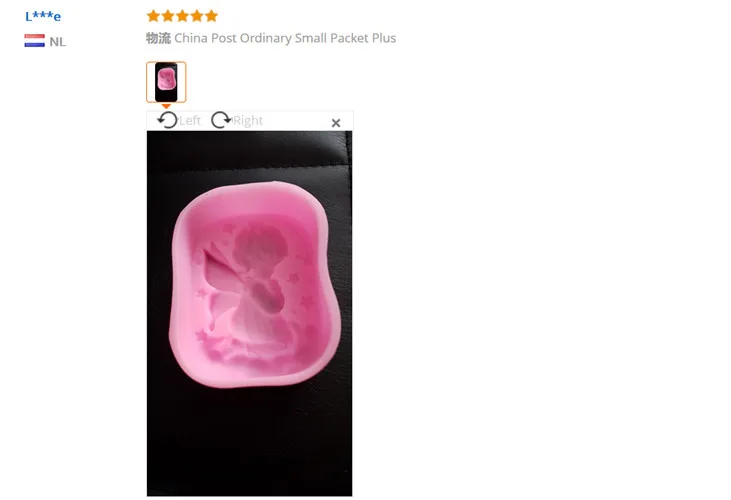Image resolution: width=731 pixels, height=500 pixels.
Task: Rotate the photo left with counterclockwise arrow
Action: [167, 120]
